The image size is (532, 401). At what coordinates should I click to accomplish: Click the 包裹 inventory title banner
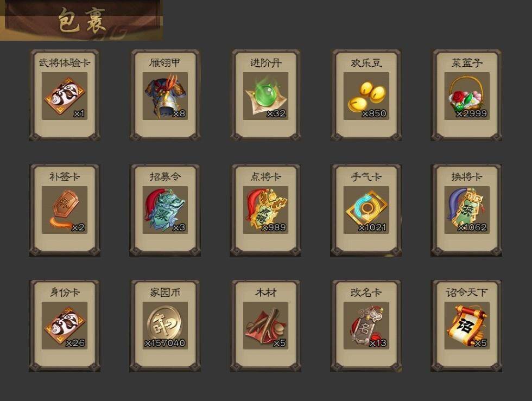(81, 21)
